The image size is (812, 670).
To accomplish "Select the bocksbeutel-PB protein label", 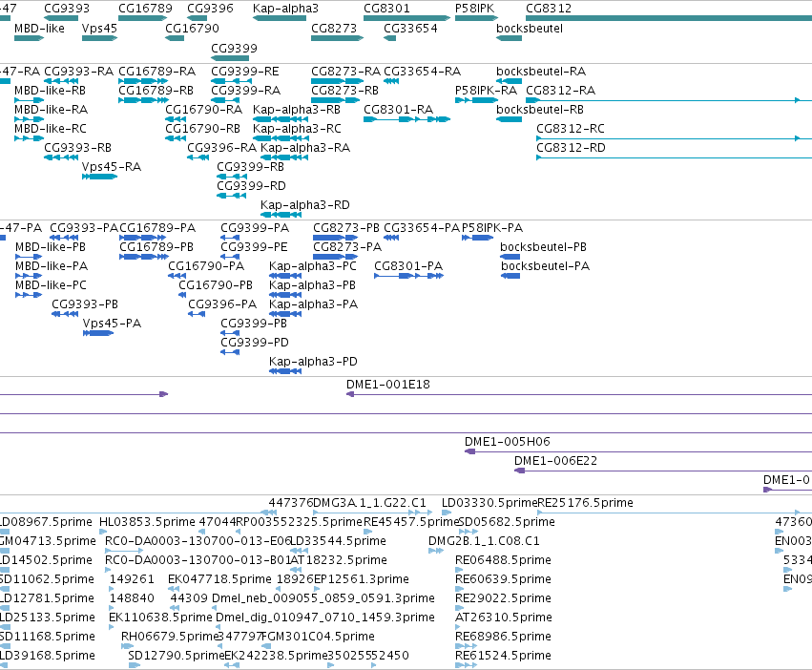I will [543, 247].
